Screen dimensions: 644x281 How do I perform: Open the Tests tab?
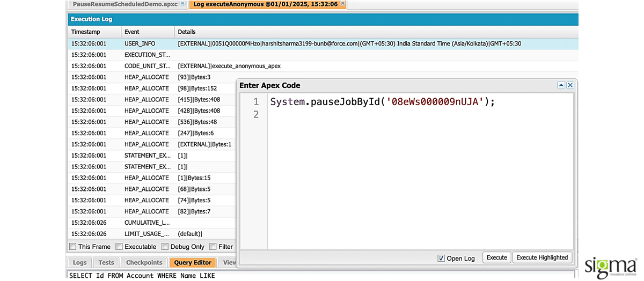click(x=106, y=263)
